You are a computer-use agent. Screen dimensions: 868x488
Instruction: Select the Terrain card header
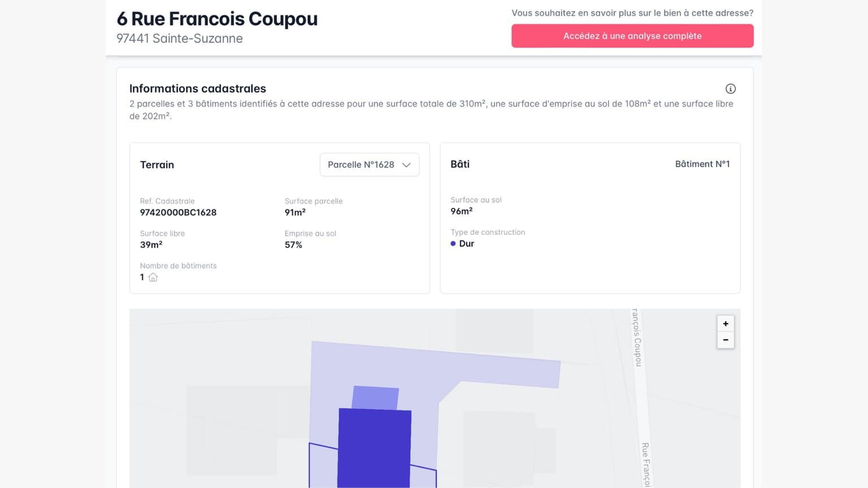[157, 164]
